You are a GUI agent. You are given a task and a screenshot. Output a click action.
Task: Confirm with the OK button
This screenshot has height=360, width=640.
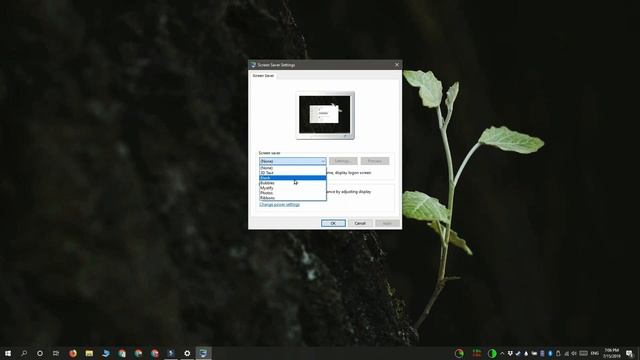point(333,223)
